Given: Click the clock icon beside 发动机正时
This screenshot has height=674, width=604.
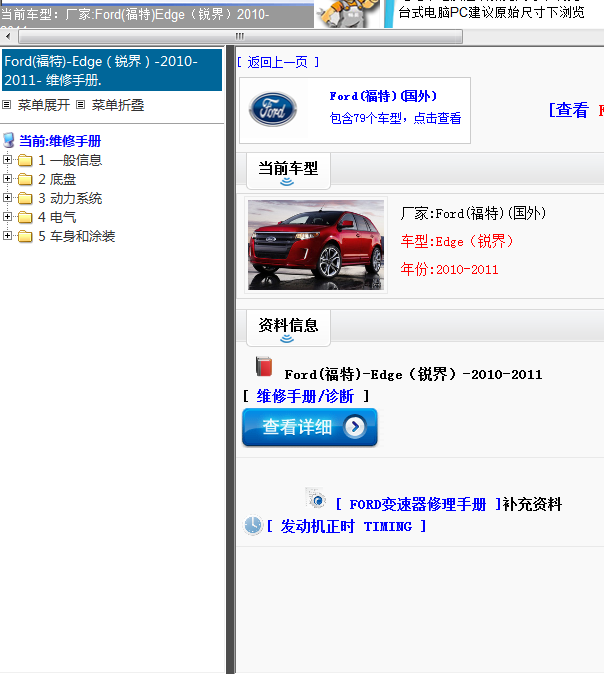Looking at the screenshot, I should point(253,525).
